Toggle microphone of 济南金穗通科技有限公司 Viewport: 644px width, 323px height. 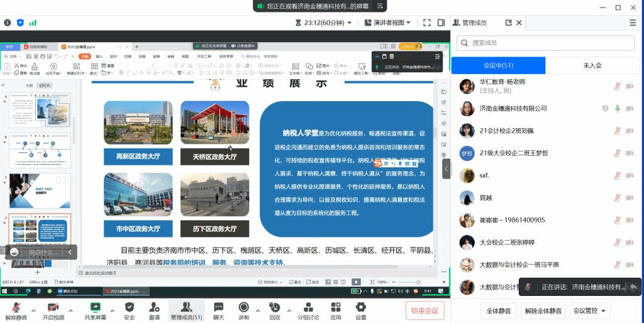[x=617, y=108]
